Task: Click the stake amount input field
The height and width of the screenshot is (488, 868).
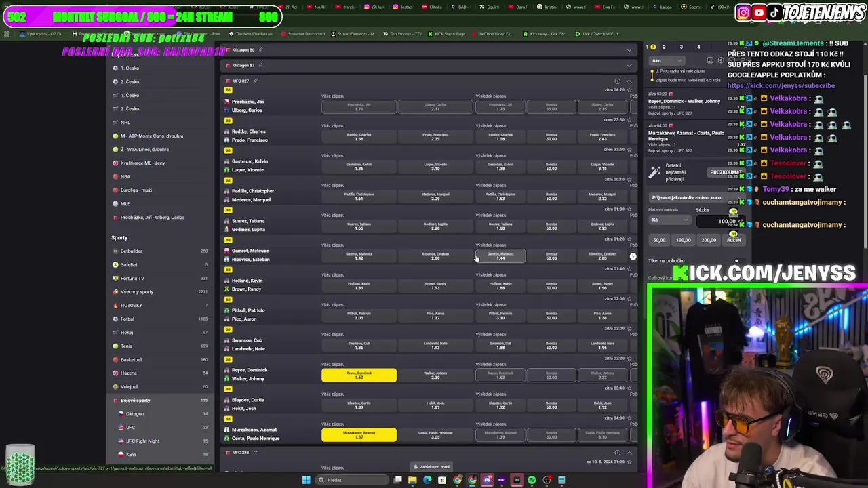Action: 721,221
